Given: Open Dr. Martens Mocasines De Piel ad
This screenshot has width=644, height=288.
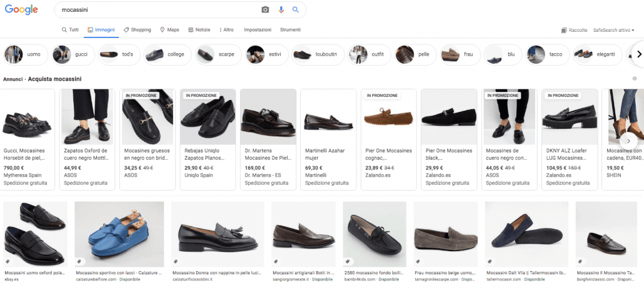Looking at the screenshot, I should [268, 139].
